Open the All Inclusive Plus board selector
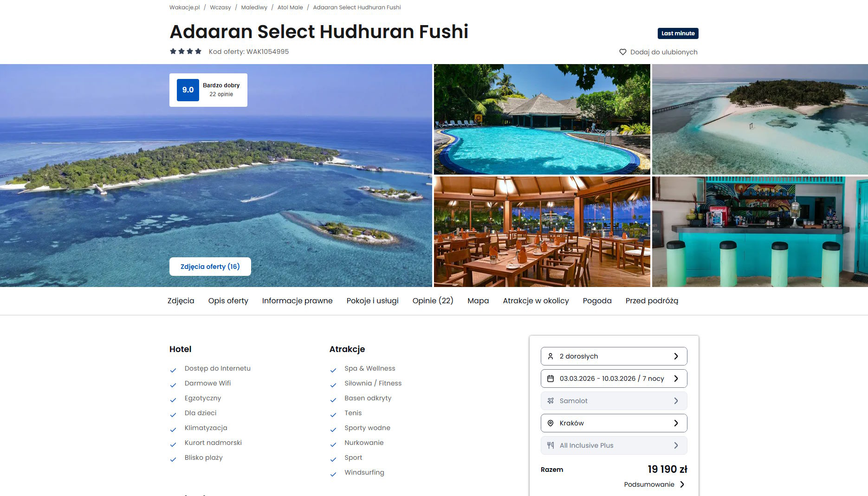The height and width of the screenshot is (496, 868). click(x=614, y=445)
